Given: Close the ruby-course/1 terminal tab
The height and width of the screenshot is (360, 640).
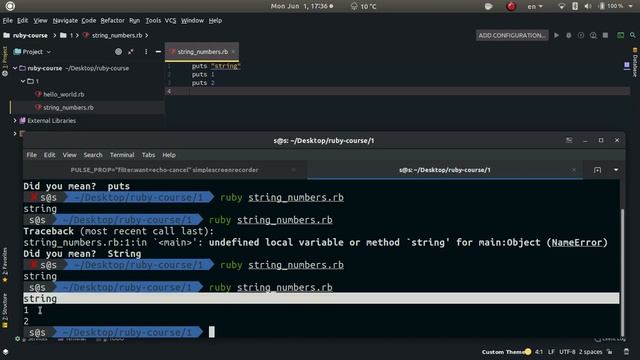Looking at the screenshot, I should (574, 170).
